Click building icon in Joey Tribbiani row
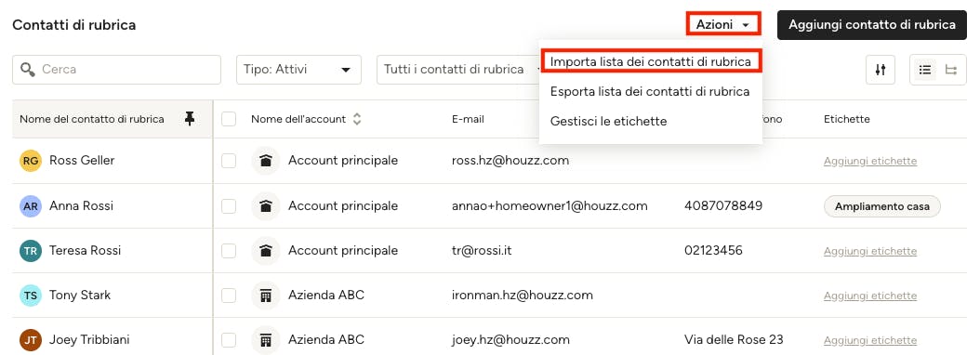Image resolution: width=980 pixels, height=355 pixels. pos(266,340)
